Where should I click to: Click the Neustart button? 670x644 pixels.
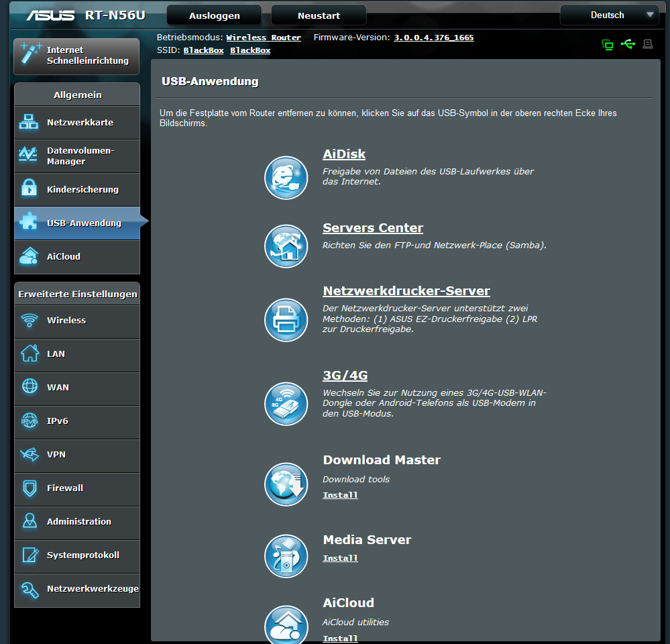point(319,15)
